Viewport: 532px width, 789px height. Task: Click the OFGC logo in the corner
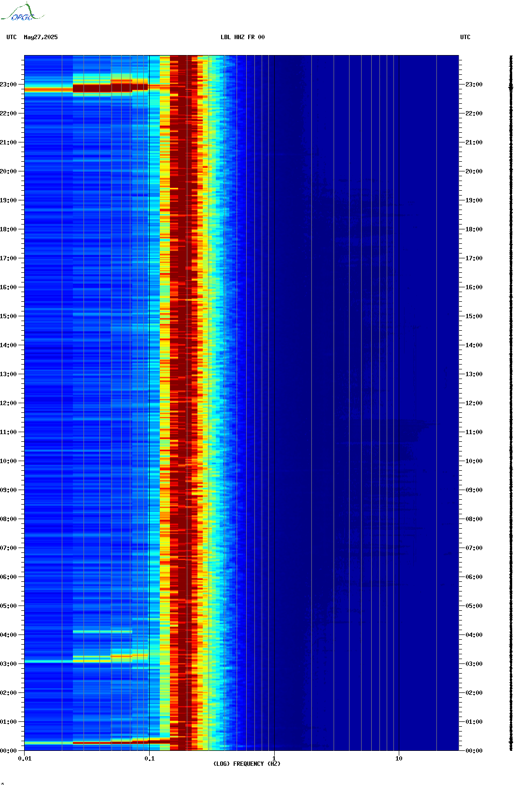point(22,12)
